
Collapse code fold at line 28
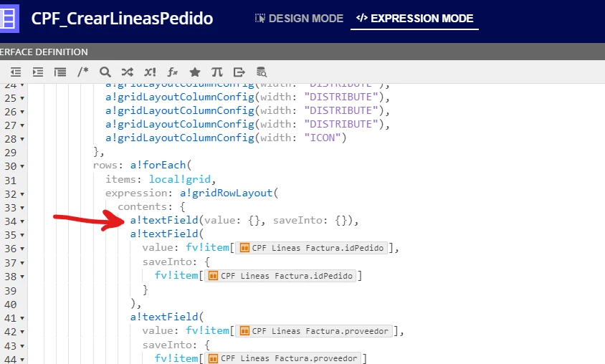[22, 139]
